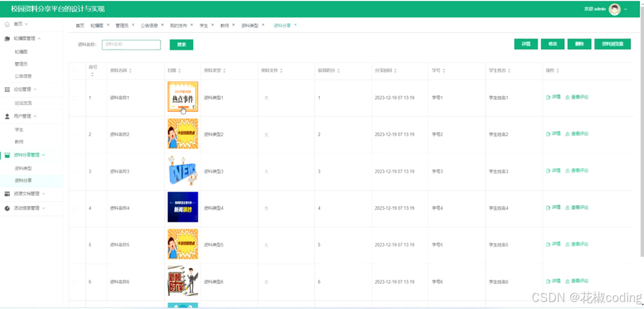Close the active 资料分享 tab with its X

295,25
